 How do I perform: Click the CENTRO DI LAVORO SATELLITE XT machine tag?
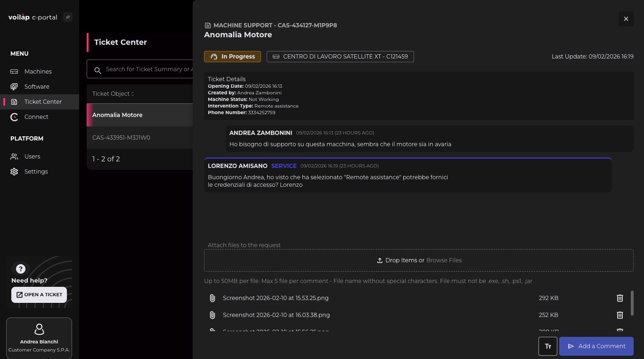point(340,57)
